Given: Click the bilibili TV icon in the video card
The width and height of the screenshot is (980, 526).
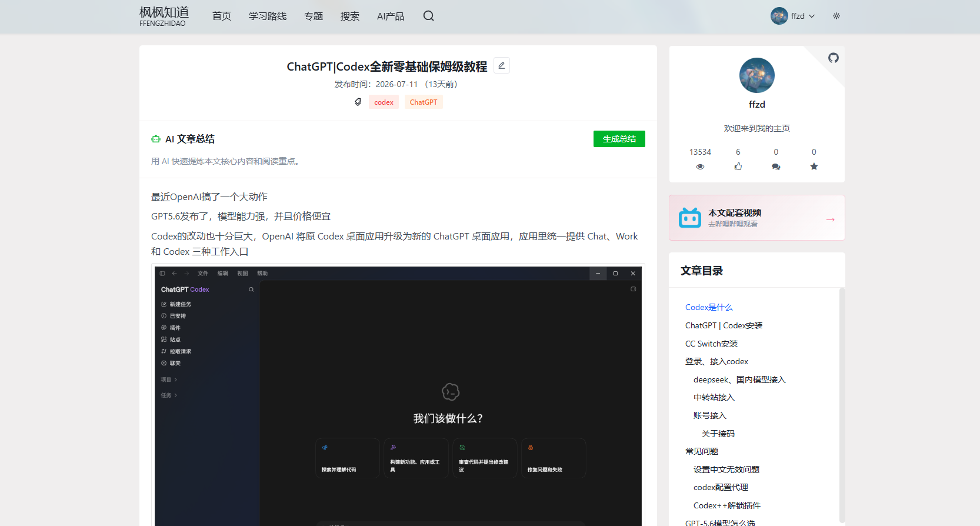Looking at the screenshot, I should 690,218.
